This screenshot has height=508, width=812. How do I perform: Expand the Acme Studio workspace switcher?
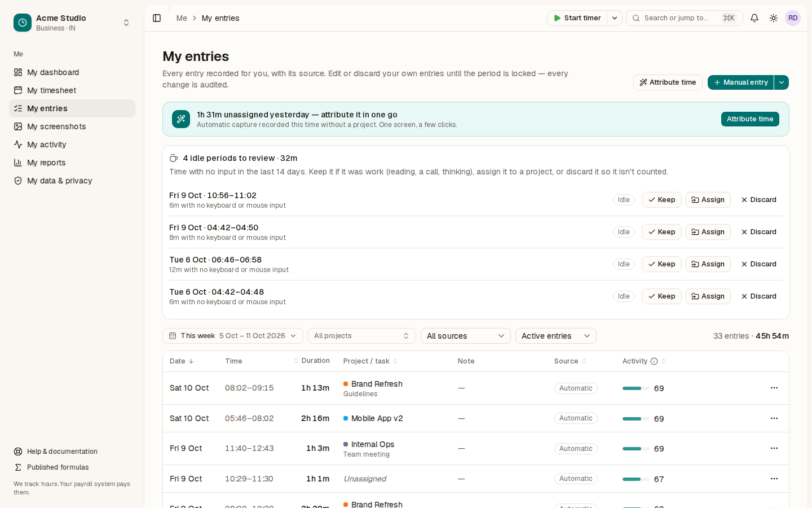[126, 23]
